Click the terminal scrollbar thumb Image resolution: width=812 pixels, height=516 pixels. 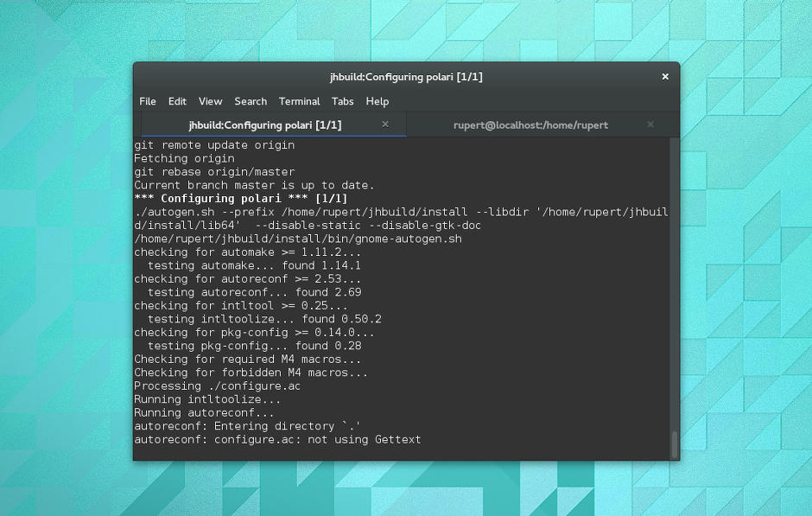tap(675, 444)
